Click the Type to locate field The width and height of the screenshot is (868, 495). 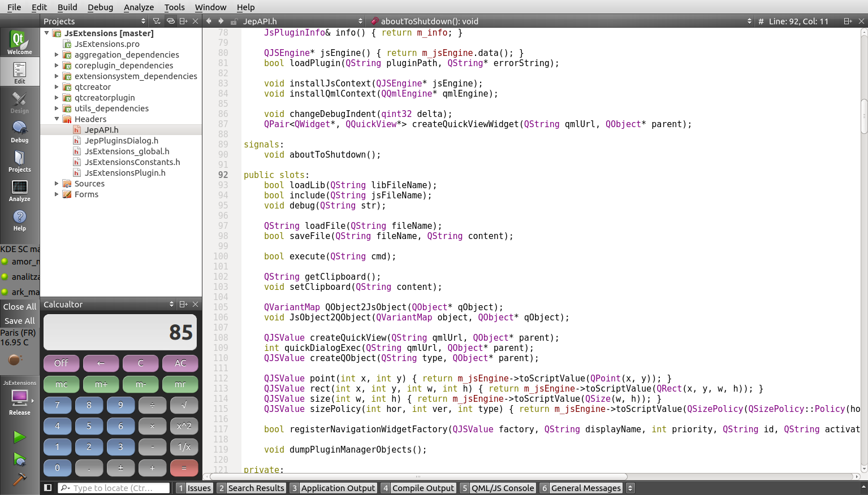[114, 488]
